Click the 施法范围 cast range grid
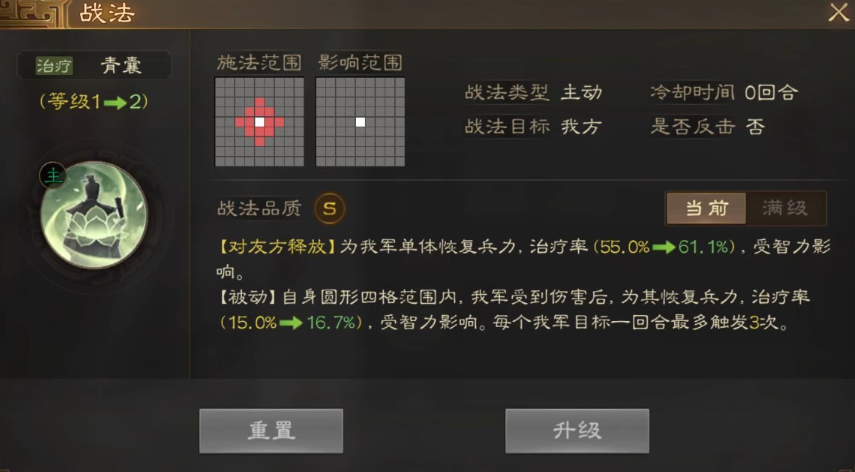 pyautogui.click(x=260, y=122)
